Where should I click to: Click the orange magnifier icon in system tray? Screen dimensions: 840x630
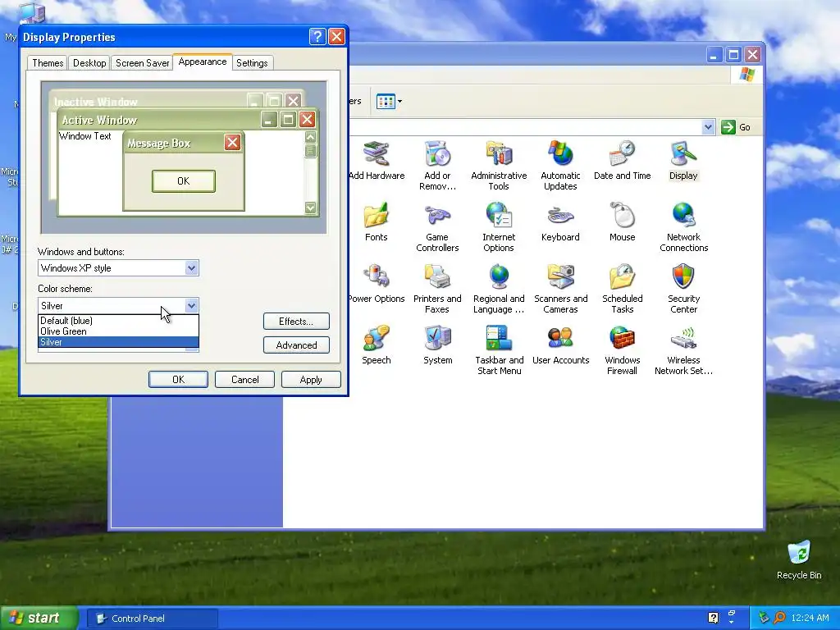779,618
